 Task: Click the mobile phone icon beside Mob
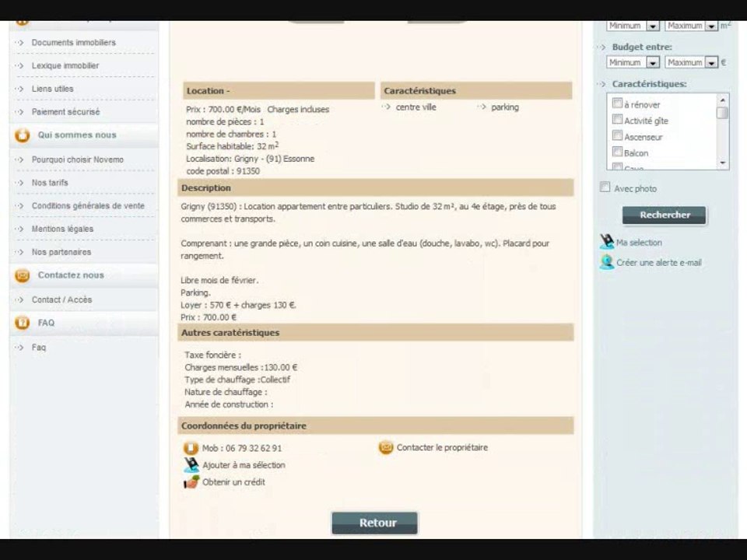coord(191,448)
